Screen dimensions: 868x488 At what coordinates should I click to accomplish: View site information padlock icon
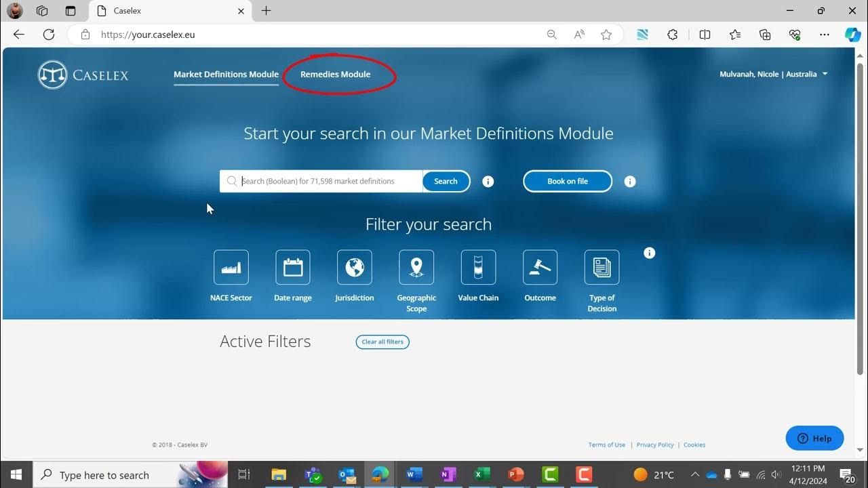[85, 35]
